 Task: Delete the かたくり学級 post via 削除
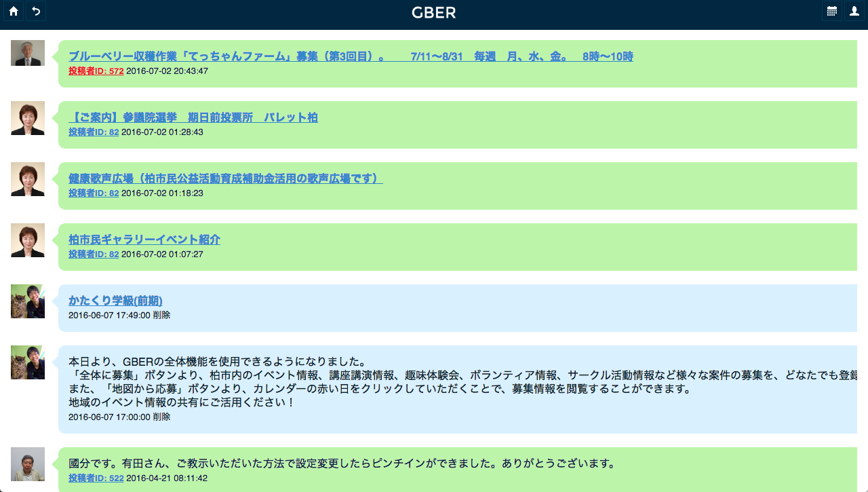[x=161, y=315]
